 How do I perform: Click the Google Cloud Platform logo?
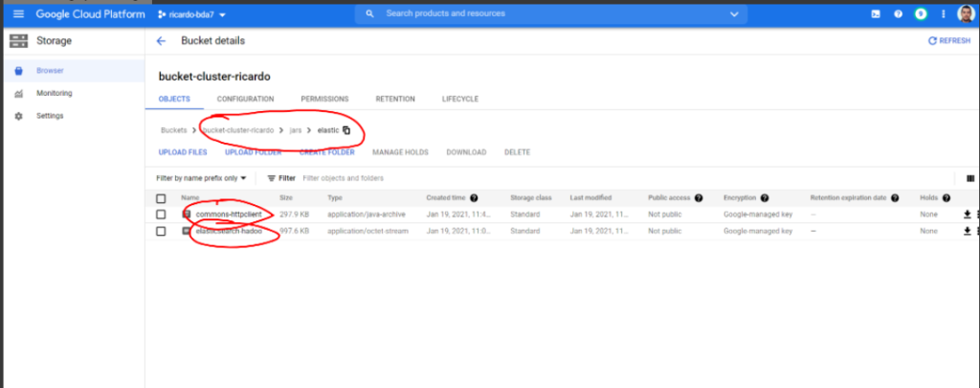(91, 13)
